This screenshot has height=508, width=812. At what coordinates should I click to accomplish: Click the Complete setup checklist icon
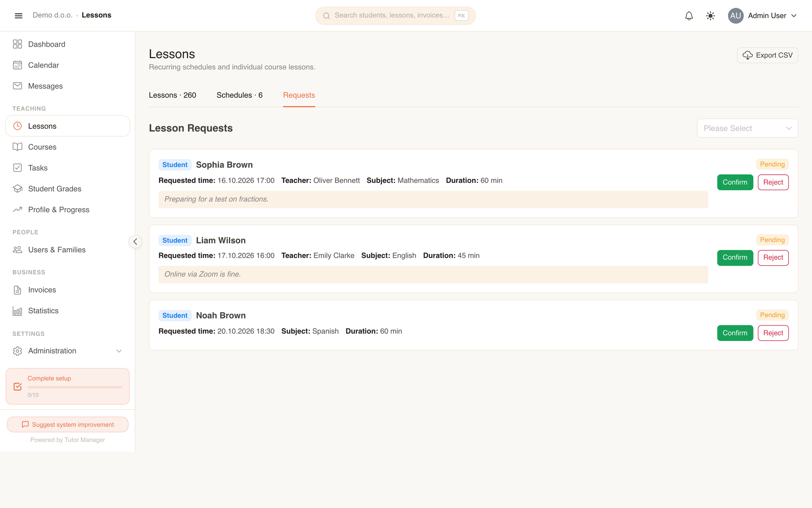(17, 386)
